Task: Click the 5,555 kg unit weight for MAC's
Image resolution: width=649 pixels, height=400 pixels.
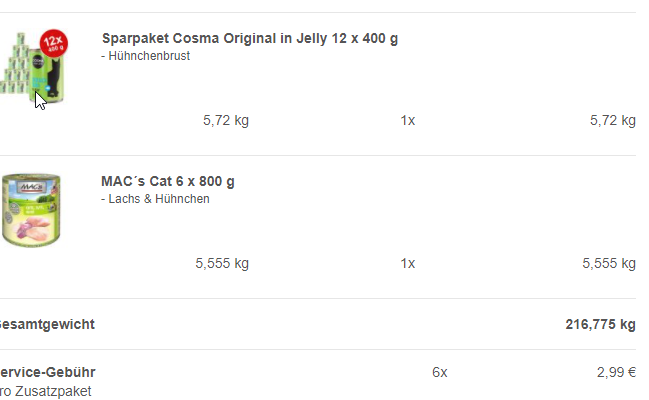Action: [222, 263]
